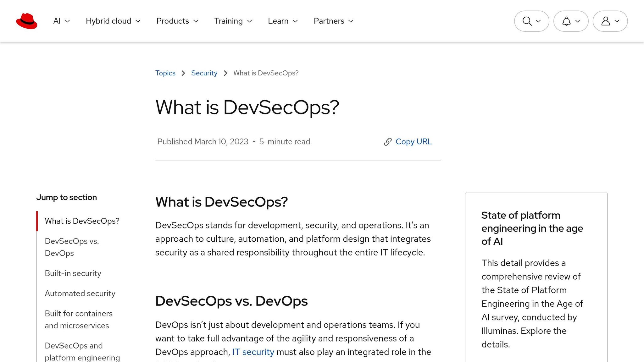Viewport: 644px width, 362px height.
Task: Click the 'What is DevSecOps?' breadcrumb text
Action: 266,73
